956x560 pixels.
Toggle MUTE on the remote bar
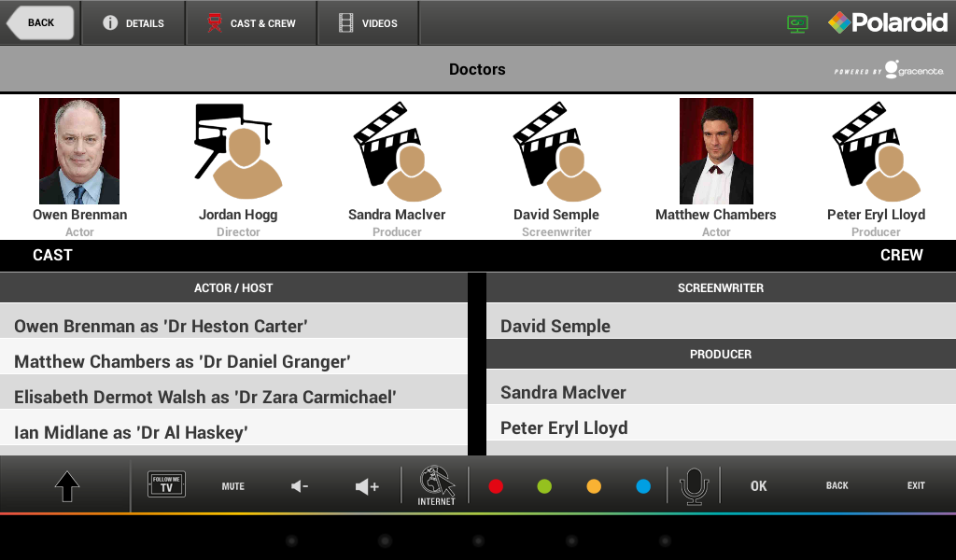232,486
